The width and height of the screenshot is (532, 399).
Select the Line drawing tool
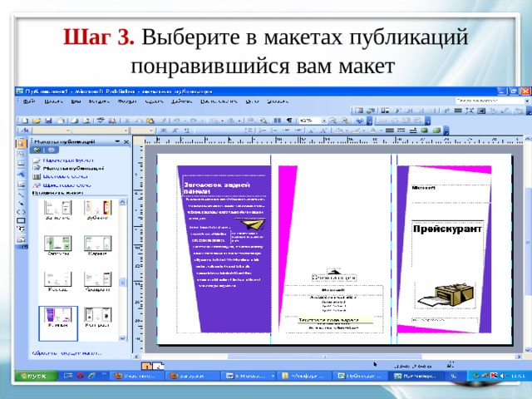(x=21, y=195)
